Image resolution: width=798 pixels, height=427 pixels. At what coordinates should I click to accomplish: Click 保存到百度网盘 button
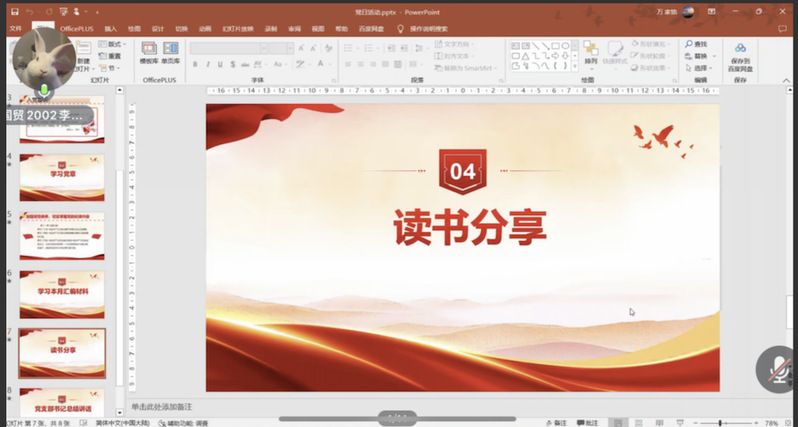pos(740,57)
